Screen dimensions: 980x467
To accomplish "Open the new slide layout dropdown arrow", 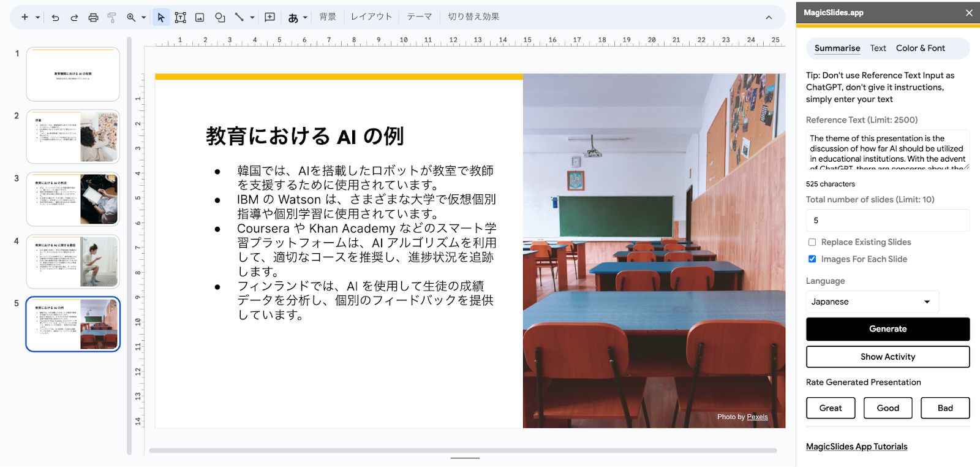I will [37, 18].
